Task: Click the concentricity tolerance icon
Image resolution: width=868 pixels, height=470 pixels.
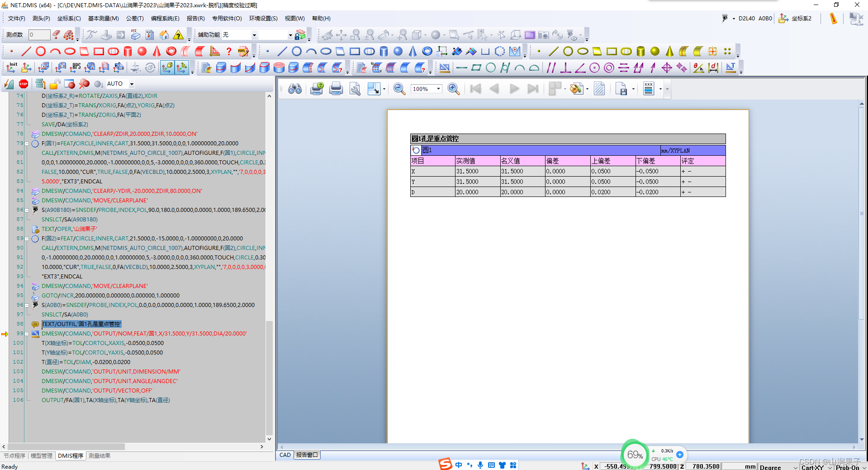Action: 609,68
